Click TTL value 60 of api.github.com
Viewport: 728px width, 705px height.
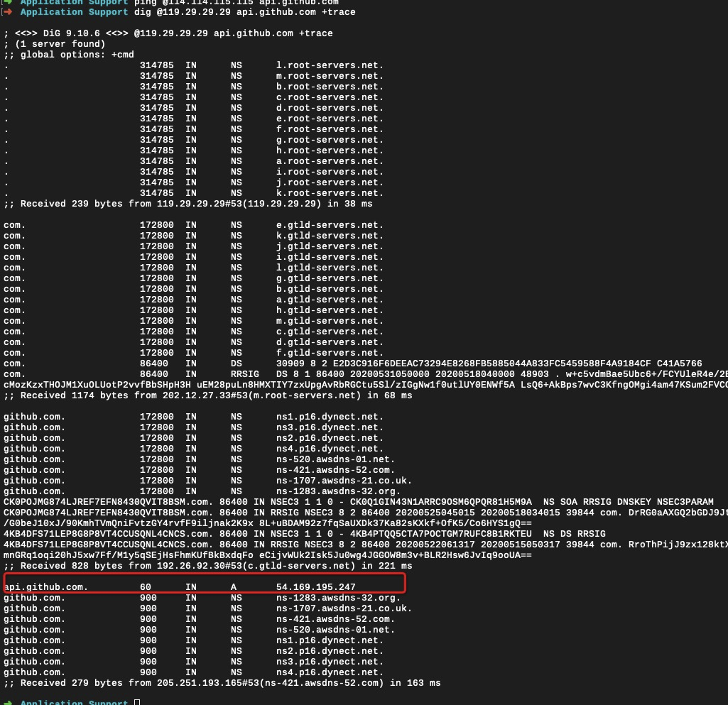(x=146, y=588)
